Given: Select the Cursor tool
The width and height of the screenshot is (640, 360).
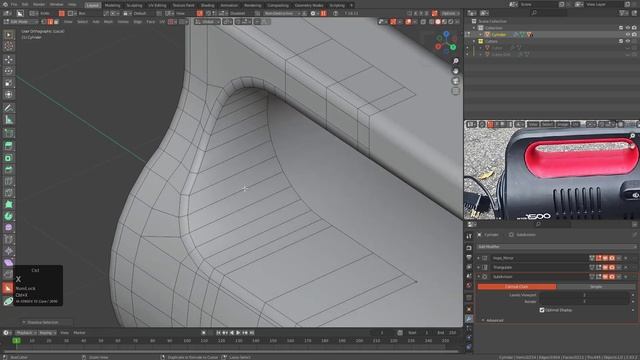Looking at the screenshot, I should (x=9, y=47).
